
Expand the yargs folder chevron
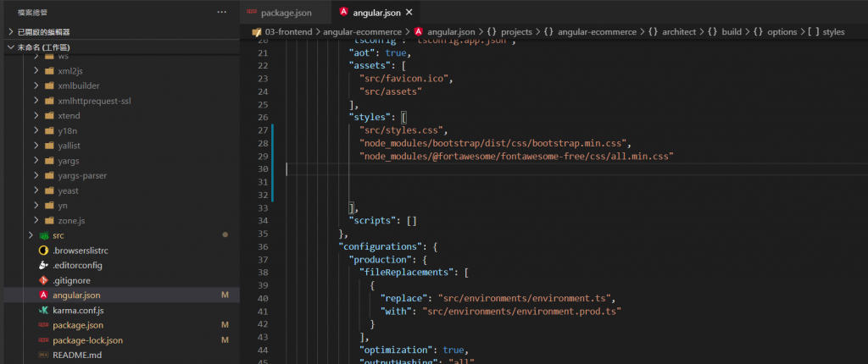click(x=36, y=161)
